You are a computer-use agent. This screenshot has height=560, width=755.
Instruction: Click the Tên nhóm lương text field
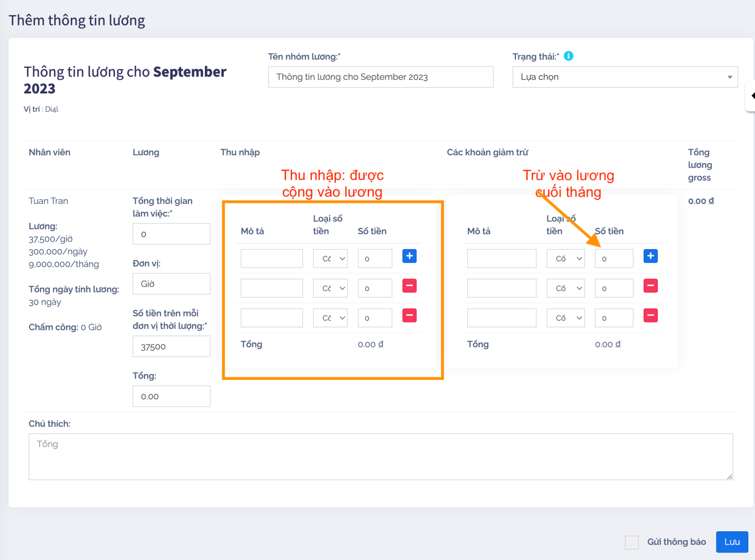(x=380, y=77)
